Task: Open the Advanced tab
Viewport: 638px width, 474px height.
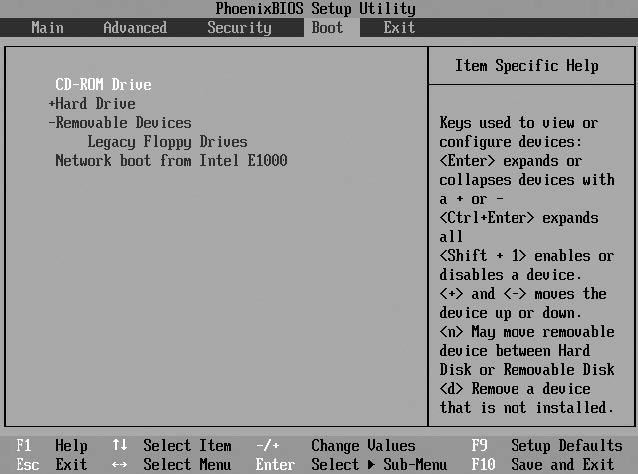Action: pyautogui.click(x=135, y=28)
